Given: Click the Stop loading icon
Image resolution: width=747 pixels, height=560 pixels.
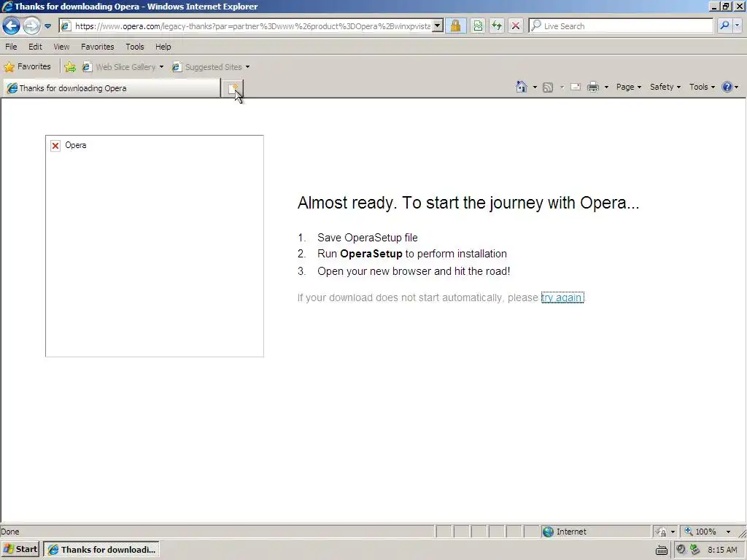Looking at the screenshot, I should point(515,26).
